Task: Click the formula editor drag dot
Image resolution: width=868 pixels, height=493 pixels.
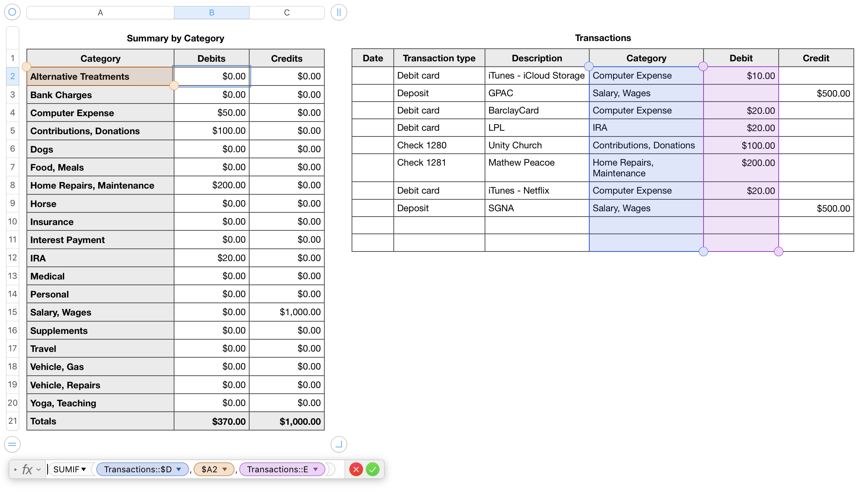Action: click(15, 470)
